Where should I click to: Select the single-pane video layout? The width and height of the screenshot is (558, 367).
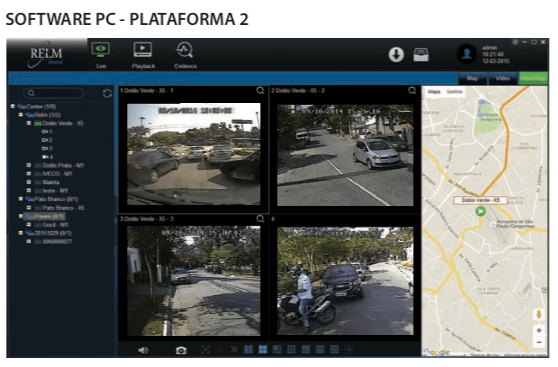(x=248, y=349)
